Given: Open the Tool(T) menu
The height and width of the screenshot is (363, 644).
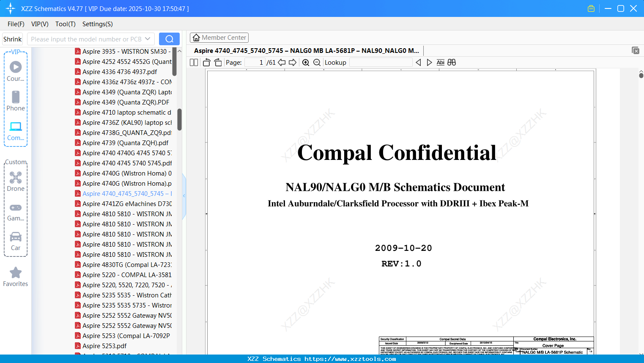Looking at the screenshot, I should [66, 24].
